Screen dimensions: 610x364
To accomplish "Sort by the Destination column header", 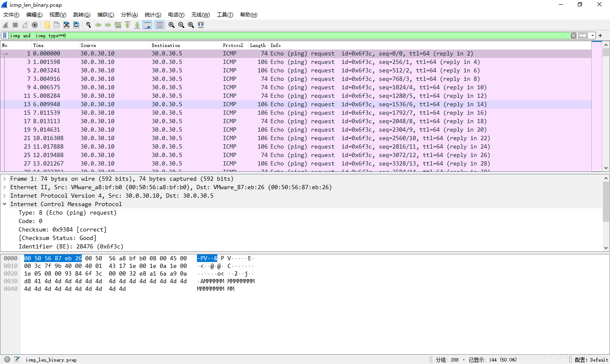I will pyautogui.click(x=186, y=45).
